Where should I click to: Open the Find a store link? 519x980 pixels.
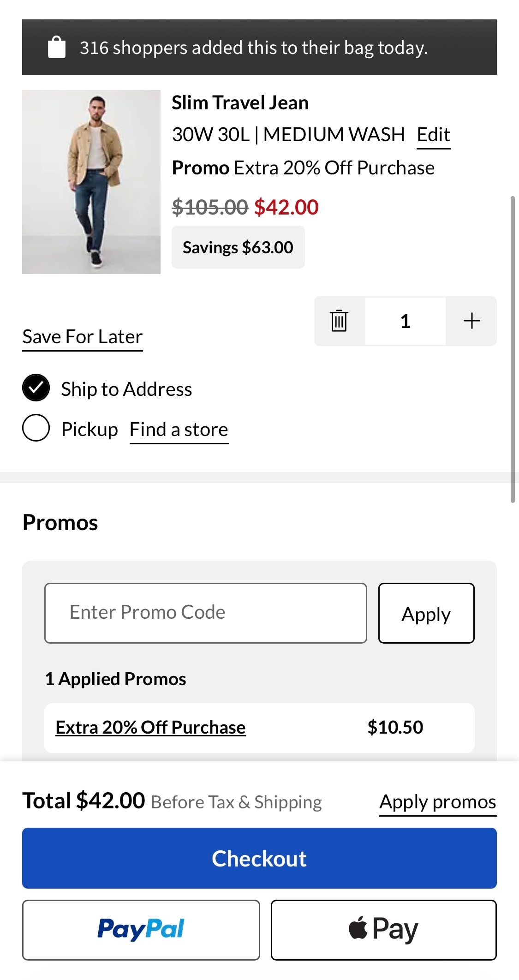(x=179, y=430)
